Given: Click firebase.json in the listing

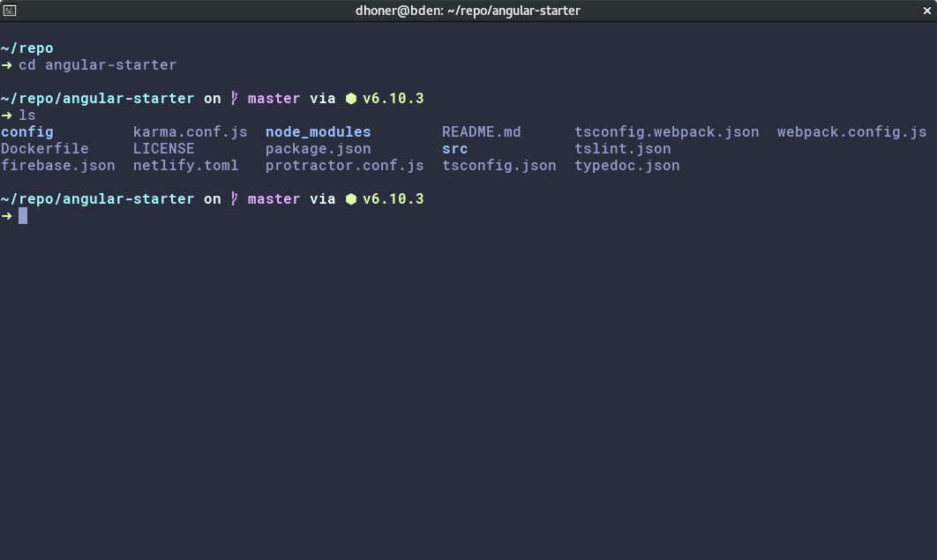Looking at the screenshot, I should pos(58,166).
